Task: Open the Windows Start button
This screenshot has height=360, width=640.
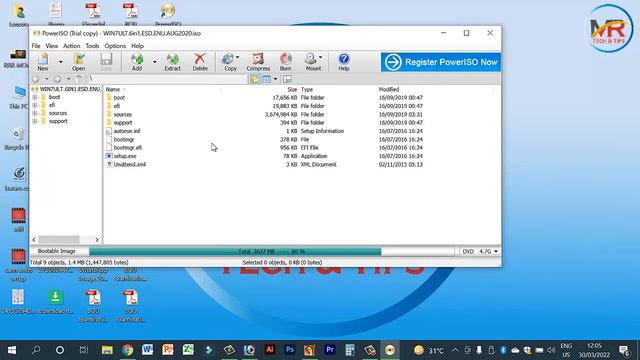Action: [x=12, y=350]
